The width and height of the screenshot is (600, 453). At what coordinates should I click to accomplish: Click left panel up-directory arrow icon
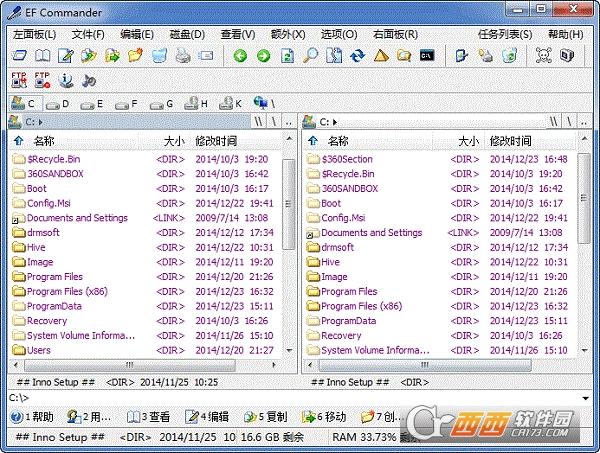[18, 141]
